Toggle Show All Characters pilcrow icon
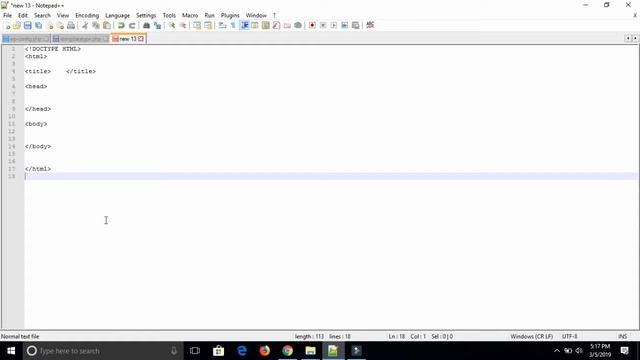640x360 pixels. [x=233, y=25]
